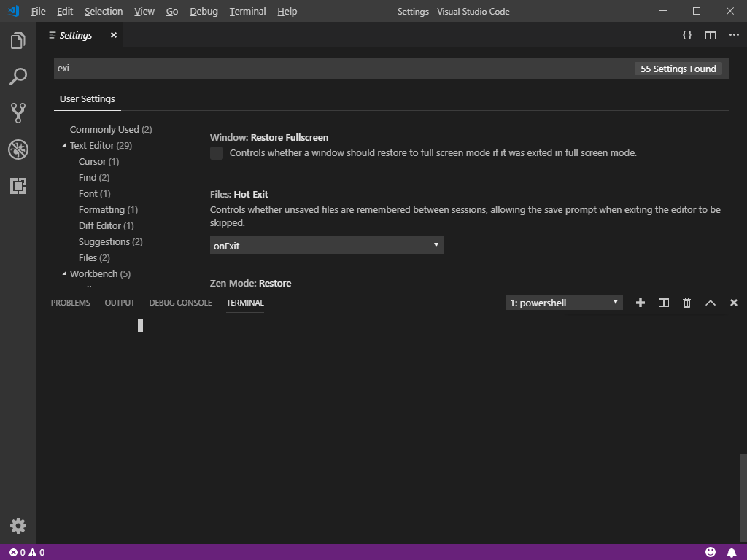Open the Source Control view
This screenshot has width=747, height=560.
[18, 112]
